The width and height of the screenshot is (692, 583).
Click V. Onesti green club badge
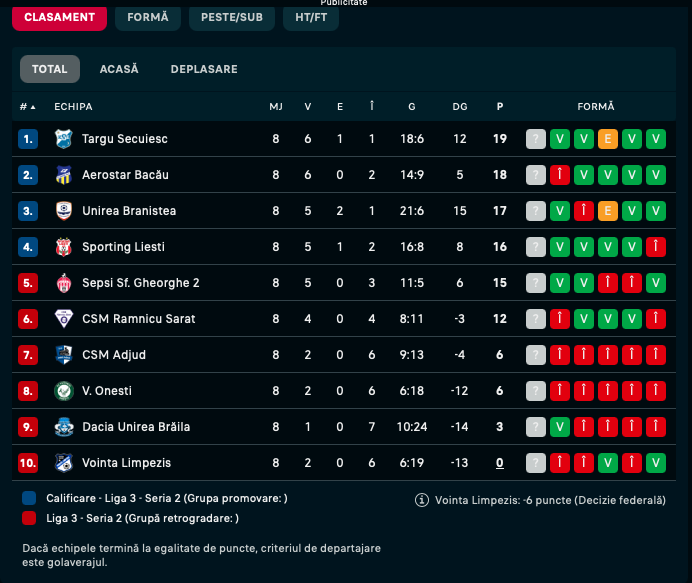(x=64, y=391)
